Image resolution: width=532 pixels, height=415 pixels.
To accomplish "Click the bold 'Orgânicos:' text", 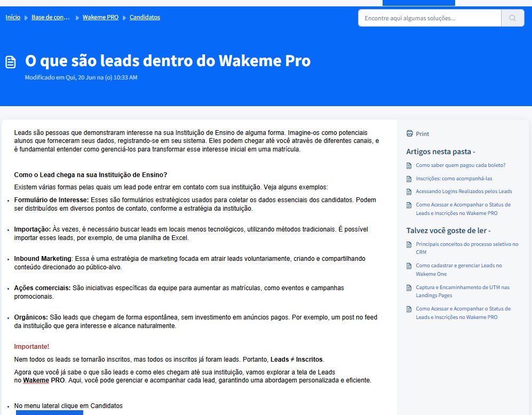I will pos(31,317).
